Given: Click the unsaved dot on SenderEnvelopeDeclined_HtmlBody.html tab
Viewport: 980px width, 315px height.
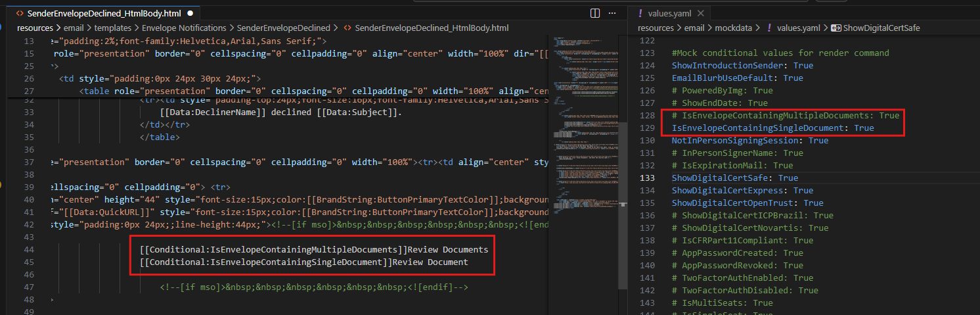Looking at the screenshot, I should pyautogui.click(x=190, y=13).
